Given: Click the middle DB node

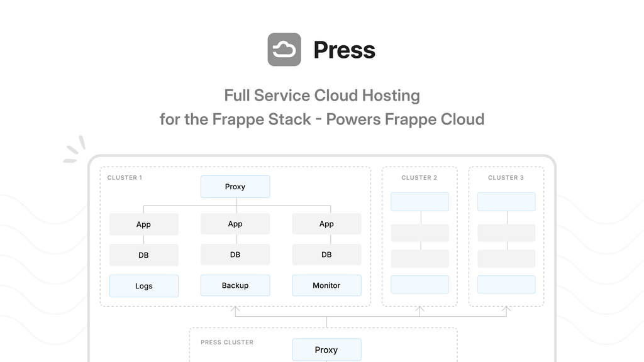Looking at the screenshot, I should tap(235, 255).
